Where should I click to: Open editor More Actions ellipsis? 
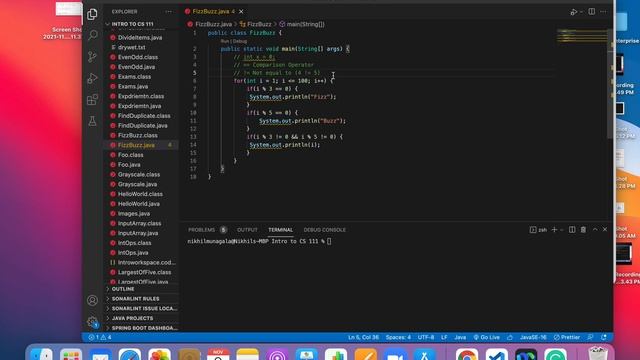603,12
